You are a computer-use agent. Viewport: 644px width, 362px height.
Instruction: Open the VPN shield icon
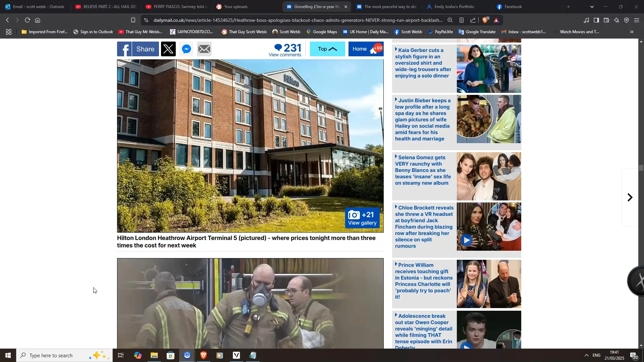[x=627, y=20]
